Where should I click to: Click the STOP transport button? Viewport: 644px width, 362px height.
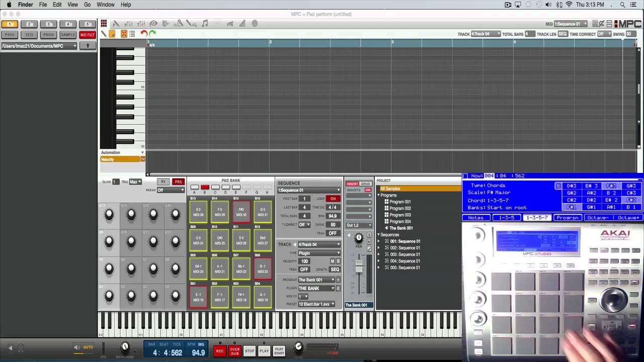[250, 351]
